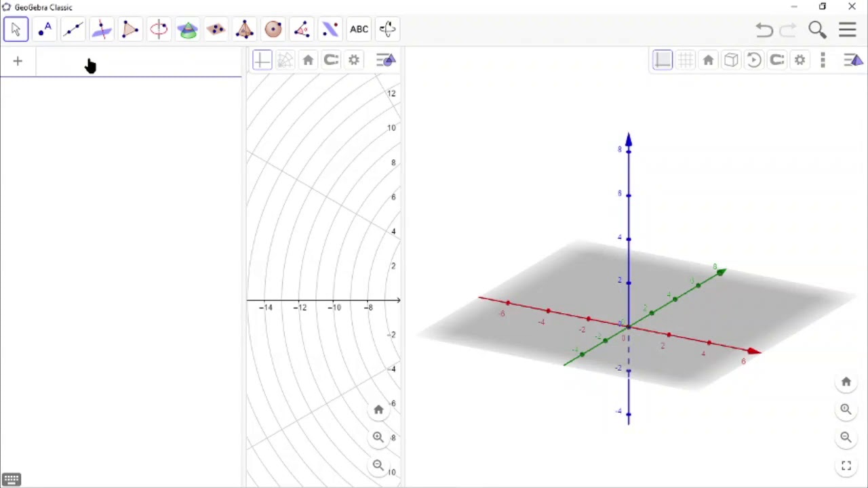
Task: Toggle axes visibility in 2D Graphics view
Action: point(262,60)
